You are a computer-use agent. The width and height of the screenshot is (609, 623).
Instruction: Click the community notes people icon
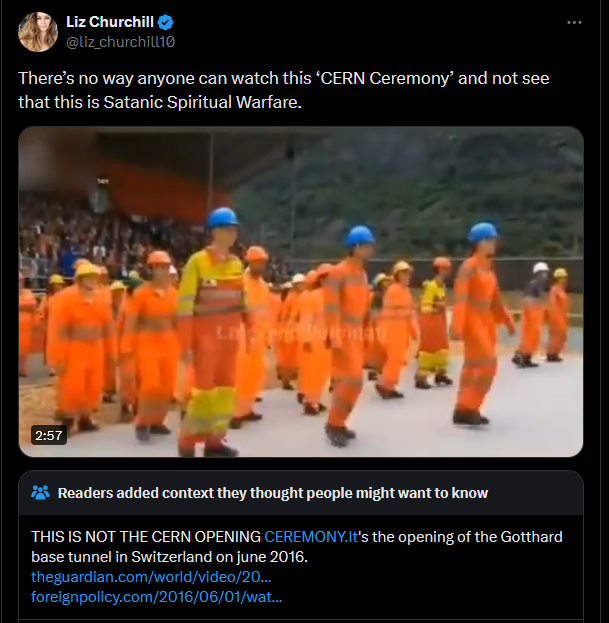coord(40,492)
